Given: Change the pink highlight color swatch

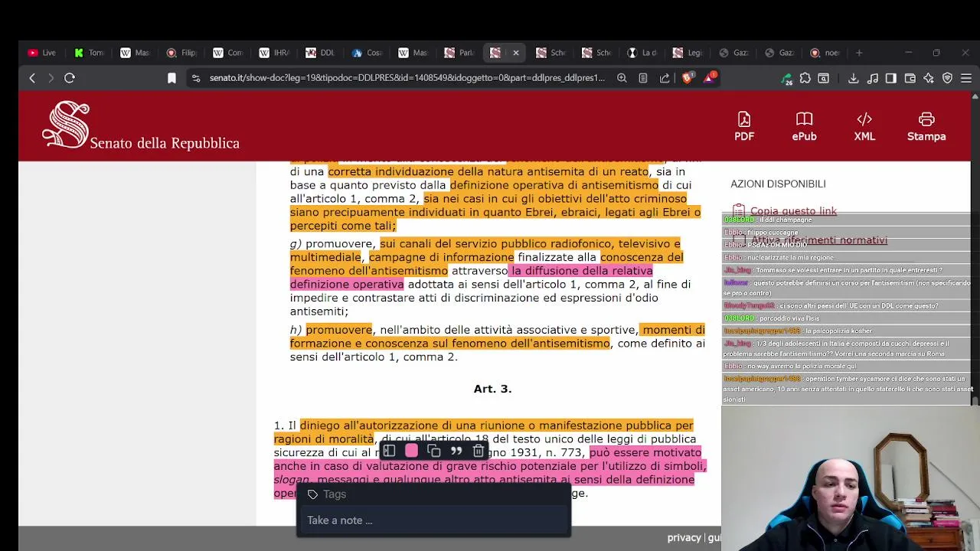Looking at the screenshot, I should tap(411, 451).
